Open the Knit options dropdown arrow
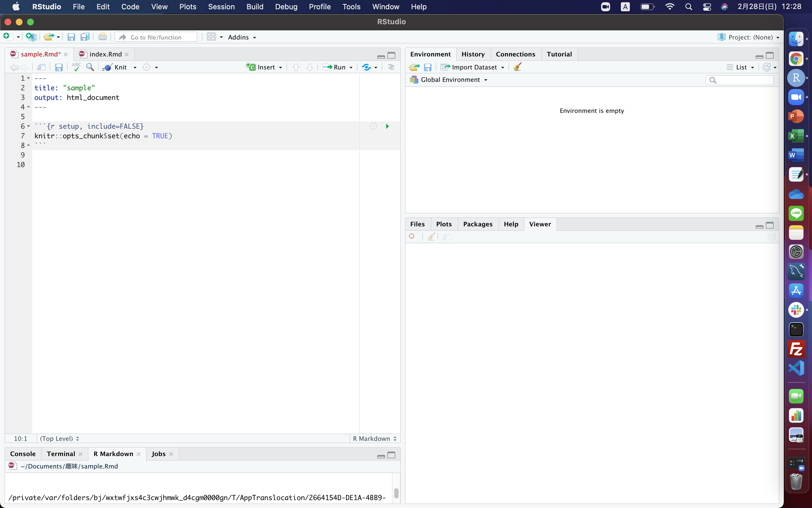 [135, 67]
